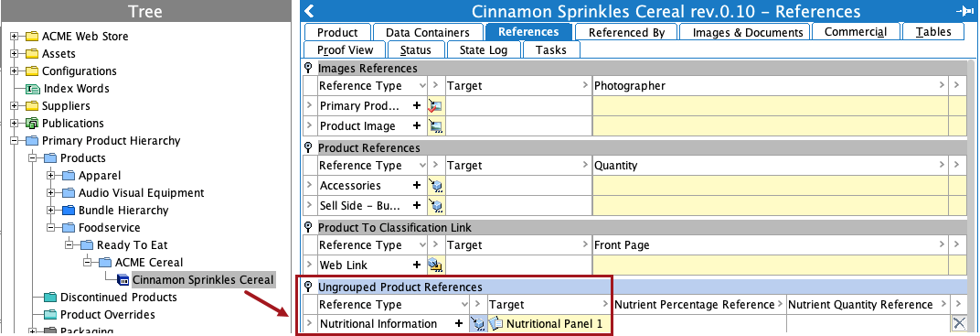Expand the Apparel folder in the tree
The width and height of the screenshot is (980, 336).
(50, 176)
